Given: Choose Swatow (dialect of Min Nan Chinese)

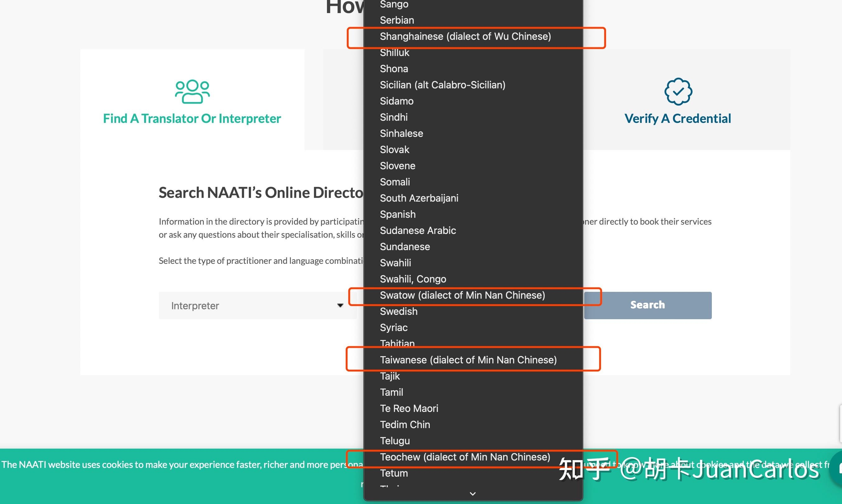Looking at the screenshot, I should pyautogui.click(x=462, y=295).
